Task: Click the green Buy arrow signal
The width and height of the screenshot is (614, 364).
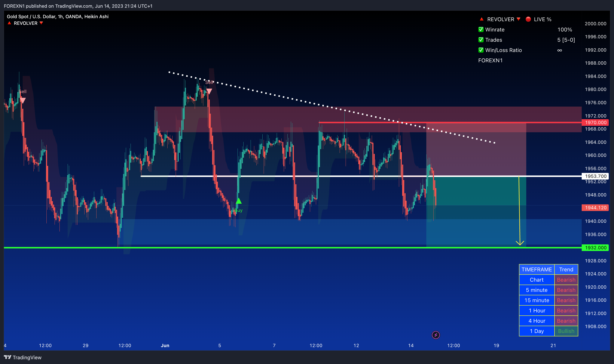Action: click(x=239, y=201)
